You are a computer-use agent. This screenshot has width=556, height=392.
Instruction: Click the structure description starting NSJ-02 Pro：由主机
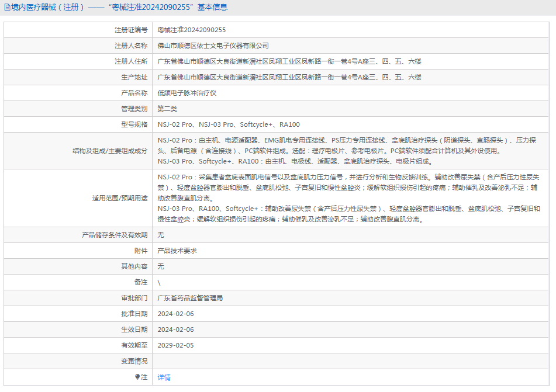347,151
